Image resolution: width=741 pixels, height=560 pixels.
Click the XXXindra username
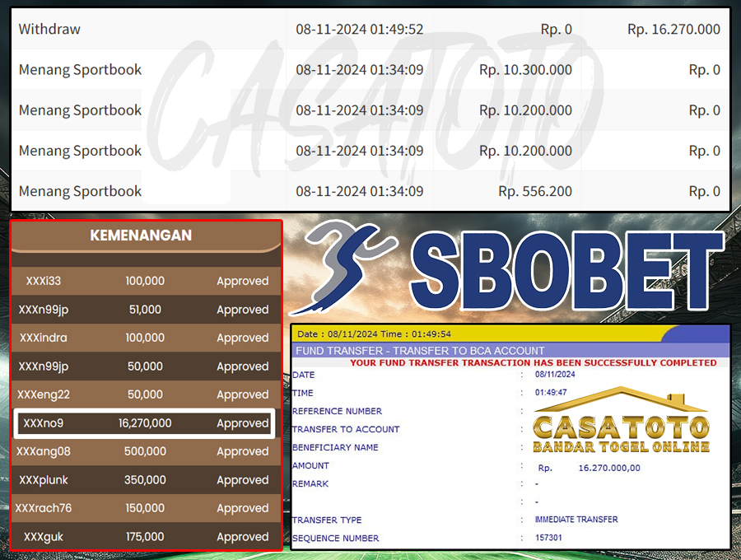(42, 338)
